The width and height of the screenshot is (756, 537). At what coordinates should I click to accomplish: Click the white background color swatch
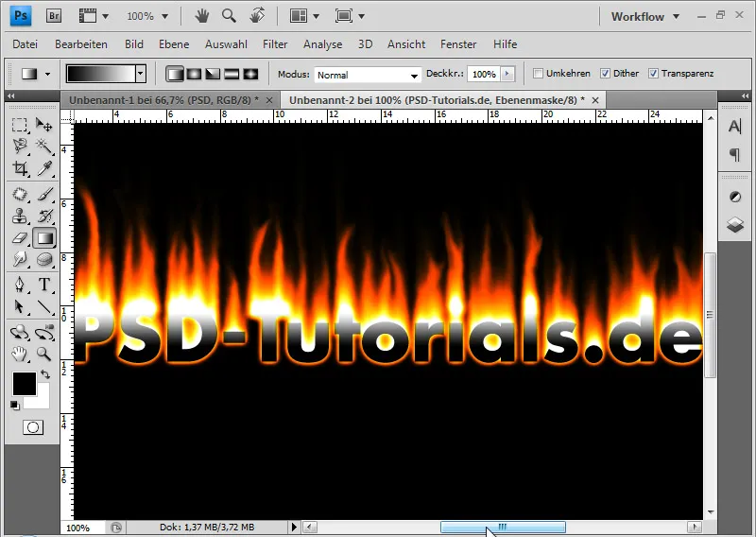[43, 402]
